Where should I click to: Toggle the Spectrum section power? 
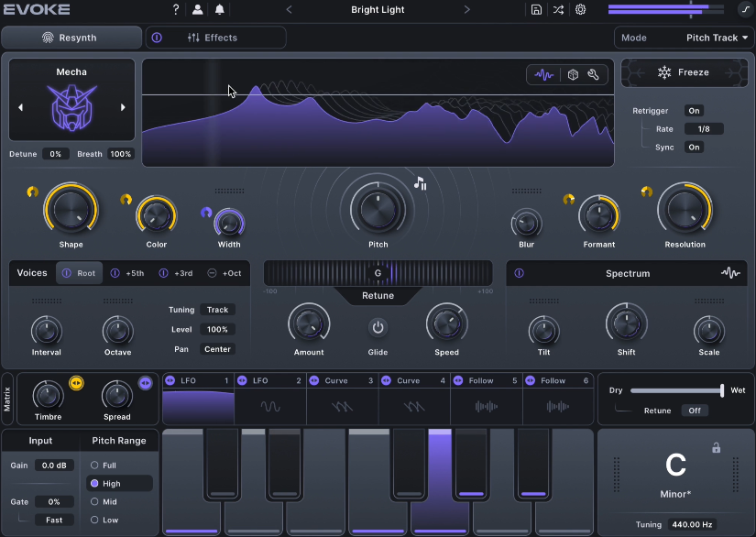[520, 273]
